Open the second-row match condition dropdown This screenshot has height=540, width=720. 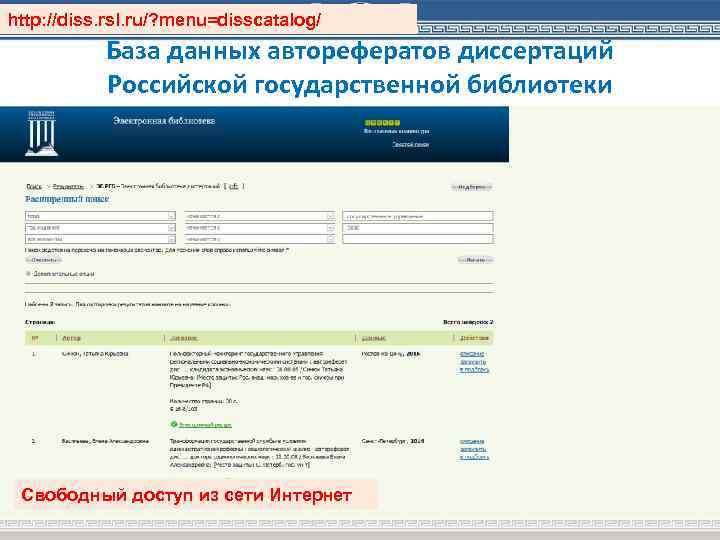pyautogui.click(x=330, y=228)
